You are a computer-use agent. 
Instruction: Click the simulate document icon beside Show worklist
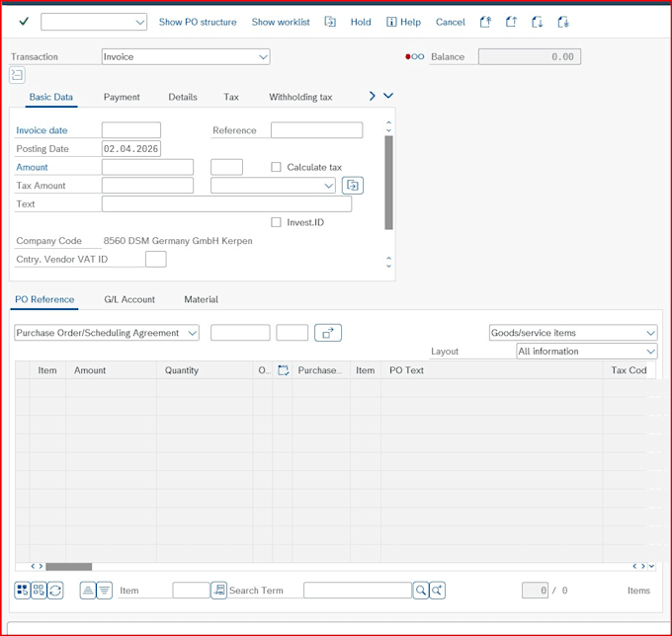click(x=330, y=22)
